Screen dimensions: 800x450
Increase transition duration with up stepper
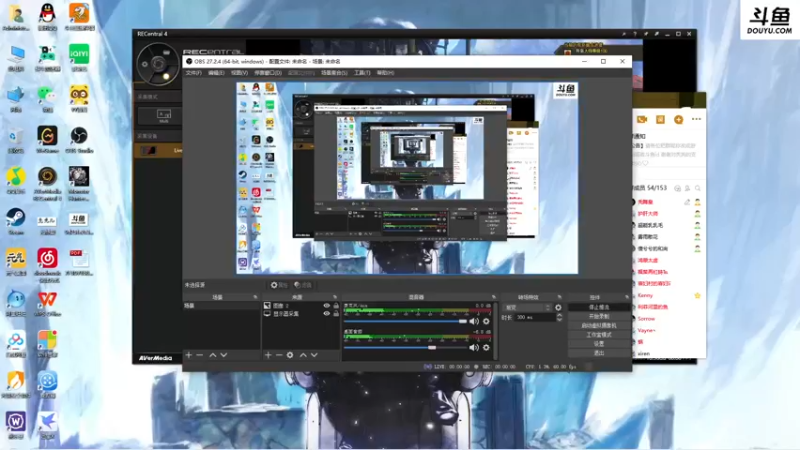(x=559, y=315)
